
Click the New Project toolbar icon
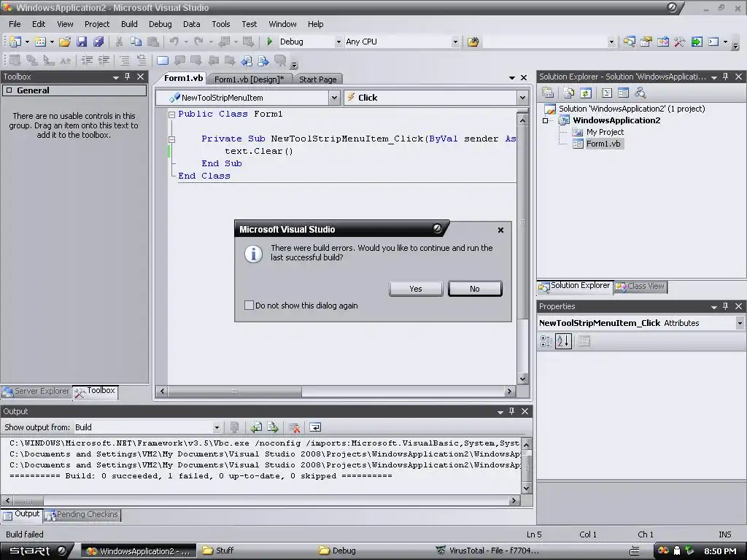15,42
